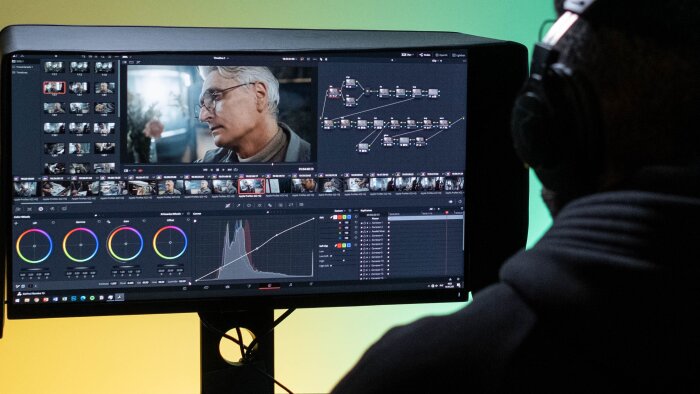Enable Split Screen above the viewer
The width and height of the screenshot is (700, 394).
131,62
